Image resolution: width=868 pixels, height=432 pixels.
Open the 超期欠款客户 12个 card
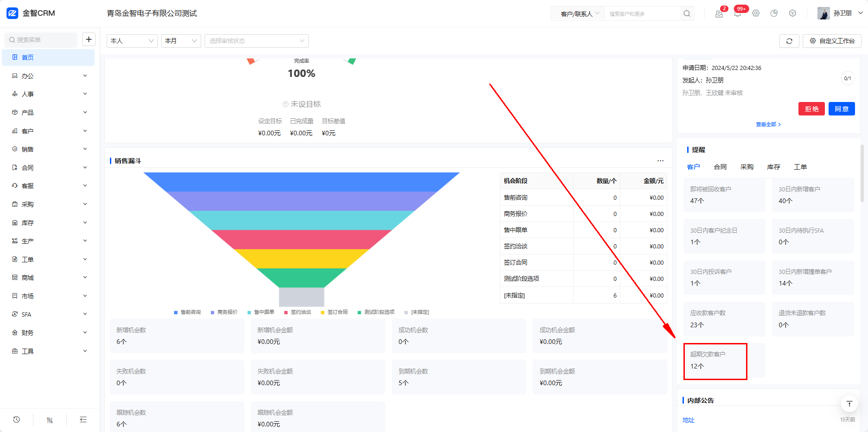click(724, 361)
